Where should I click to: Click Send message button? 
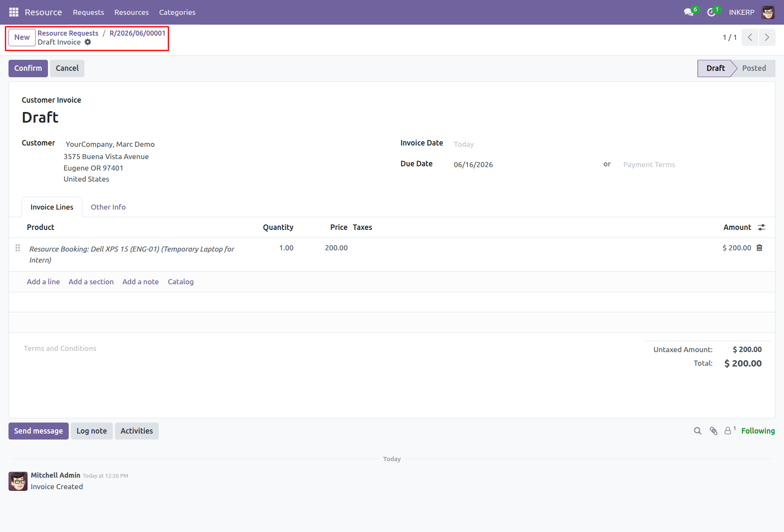(x=39, y=431)
